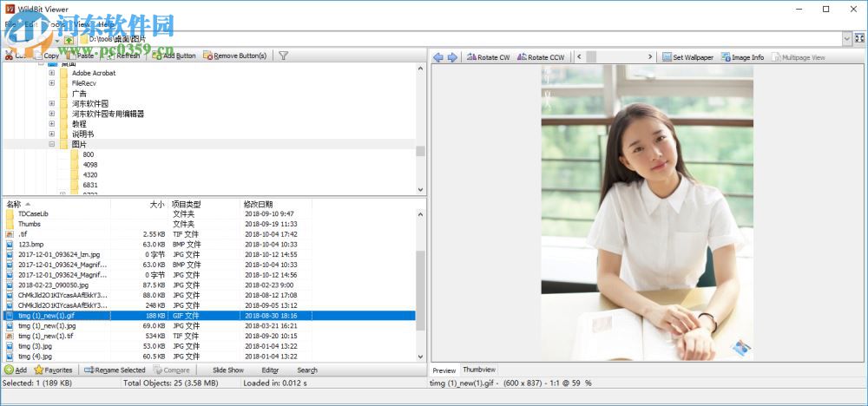Image resolution: width=868 pixels, height=406 pixels.
Task: Click Rename Selected
Action: (115, 370)
